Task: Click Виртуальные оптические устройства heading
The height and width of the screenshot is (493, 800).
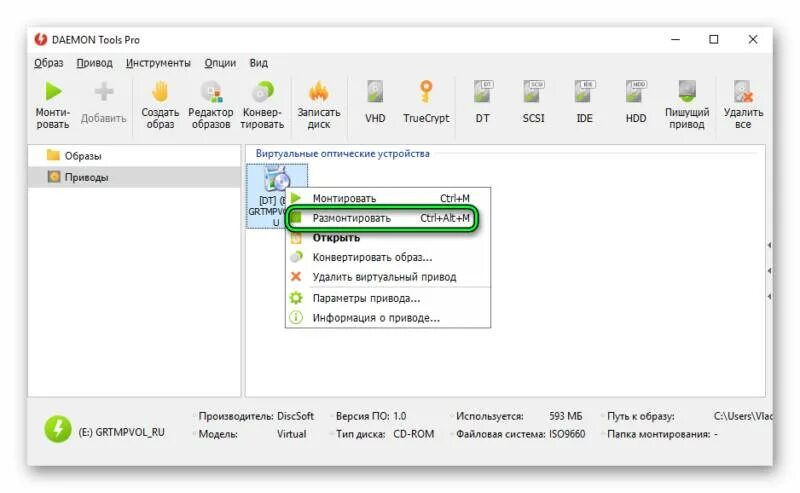Action: [x=342, y=153]
